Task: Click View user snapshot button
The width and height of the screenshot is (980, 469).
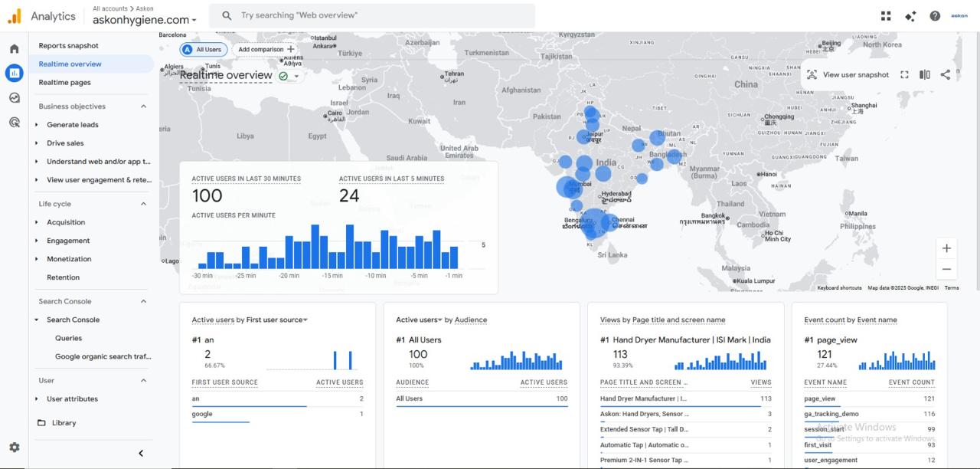Action: (848, 75)
